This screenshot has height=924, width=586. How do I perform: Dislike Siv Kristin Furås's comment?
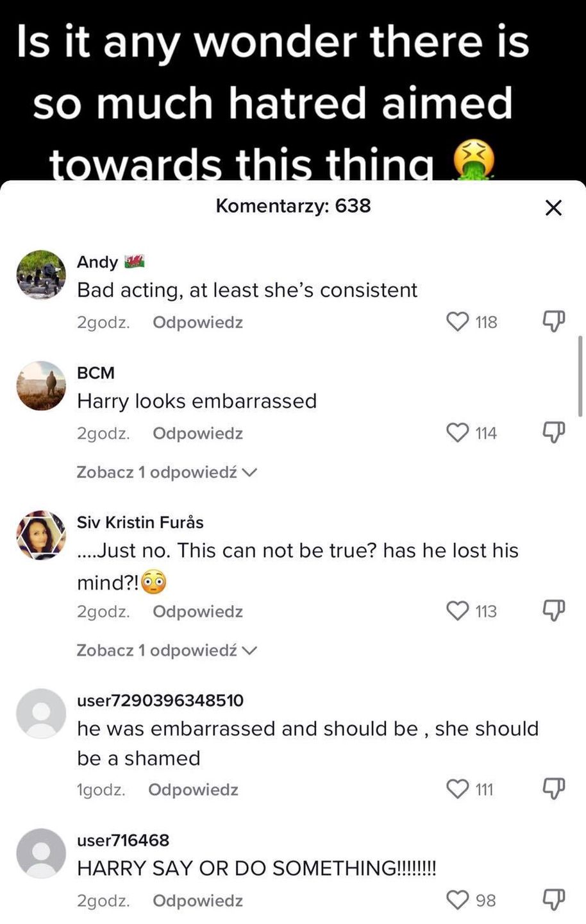(x=554, y=611)
